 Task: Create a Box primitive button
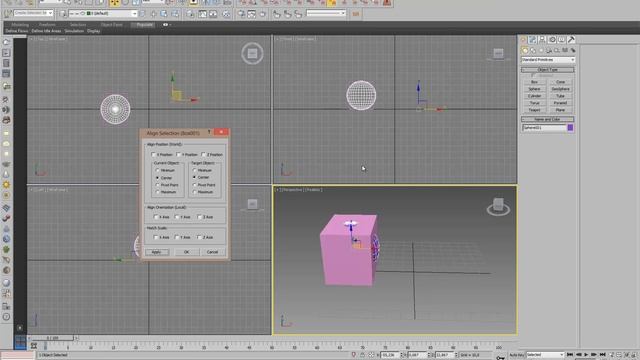click(534, 82)
